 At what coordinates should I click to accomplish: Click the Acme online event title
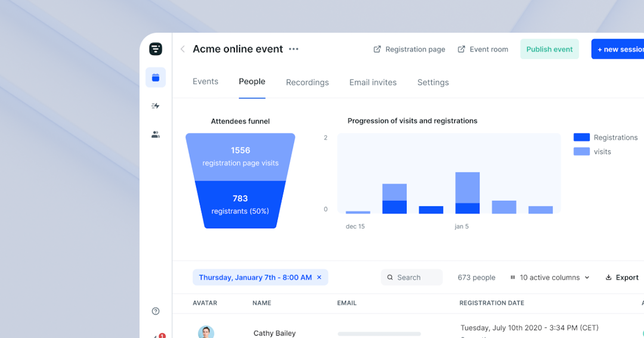click(x=238, y=49)
